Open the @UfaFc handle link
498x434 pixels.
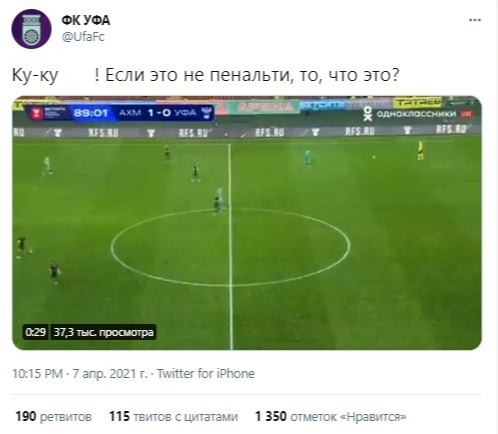83,36
